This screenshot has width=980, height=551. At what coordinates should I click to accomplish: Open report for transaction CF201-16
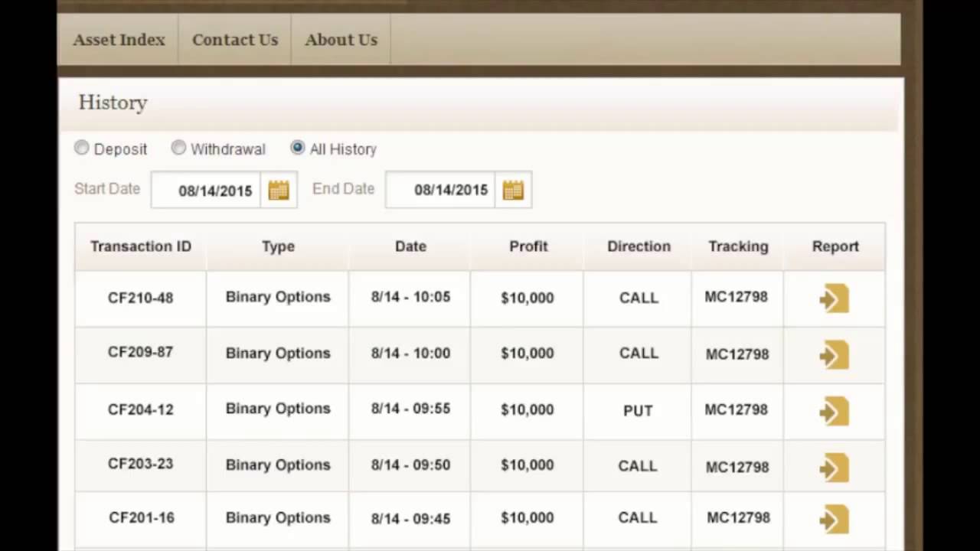tap(835, 520)
